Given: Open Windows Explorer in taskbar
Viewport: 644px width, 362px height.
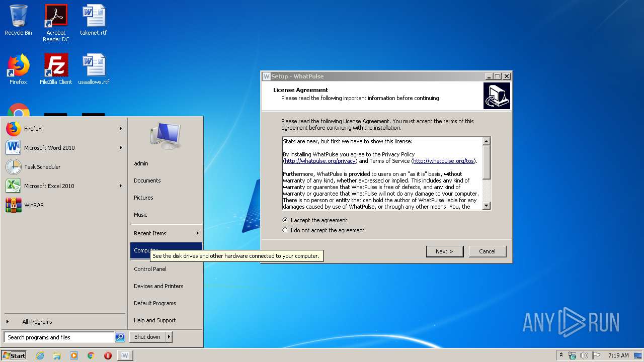Looking at the screenshot, I should 57,355.
